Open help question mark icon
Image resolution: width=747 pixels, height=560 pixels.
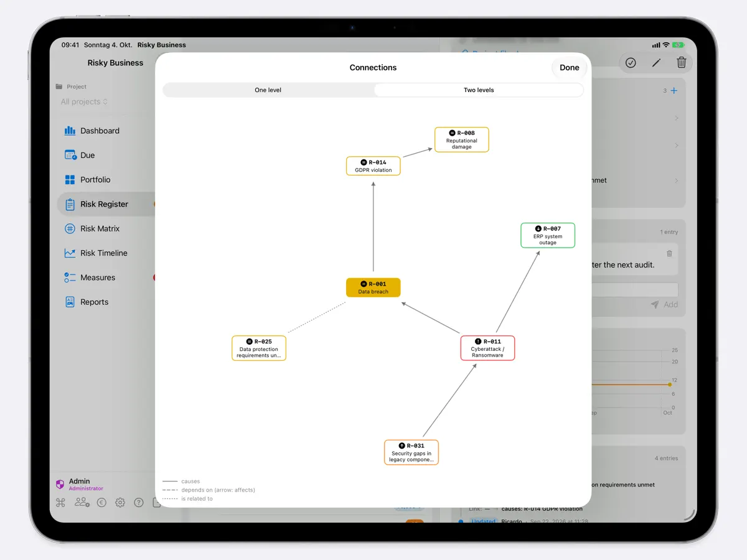(x=139, y=503)
